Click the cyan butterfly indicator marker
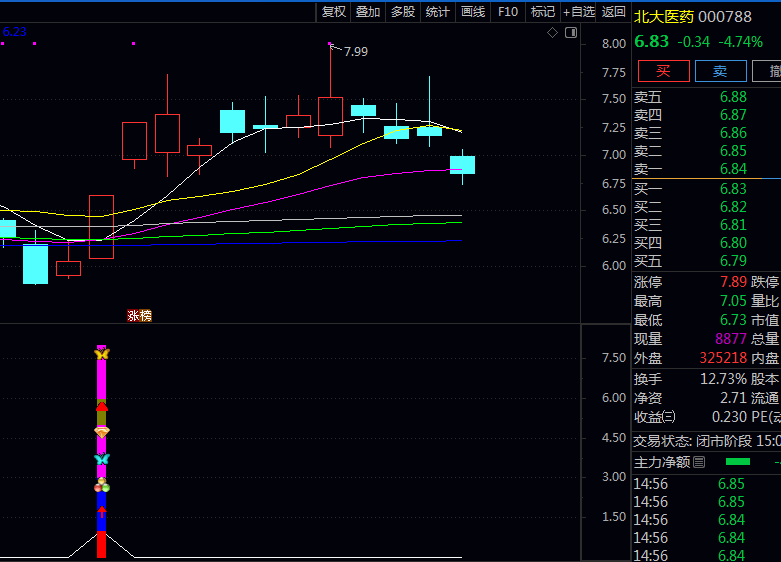 [x=101, y=459]
